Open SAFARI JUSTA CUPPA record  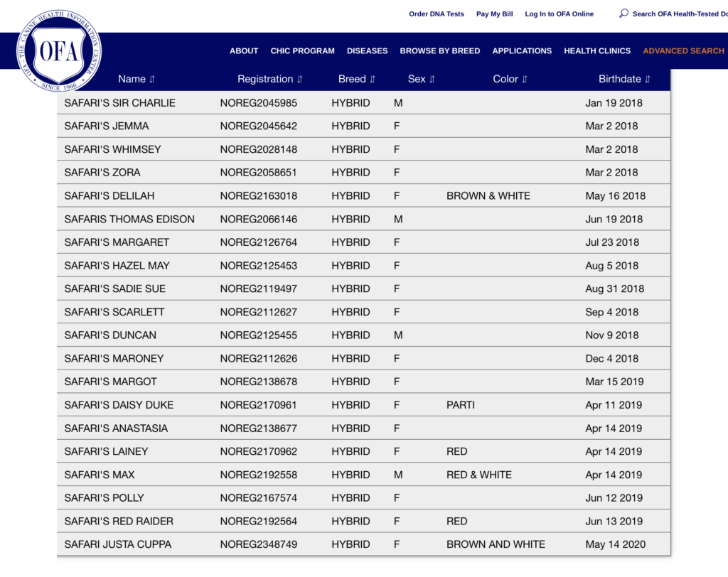click(x=118, y=544)
